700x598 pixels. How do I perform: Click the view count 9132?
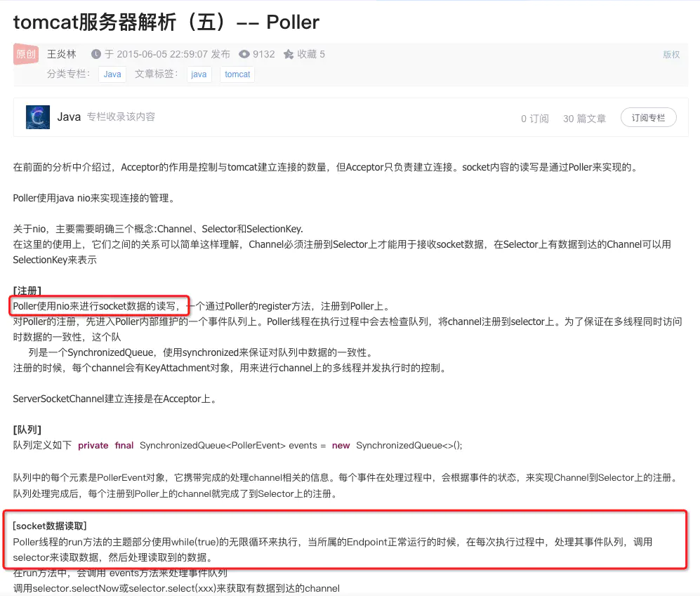(x=264, y=54)
